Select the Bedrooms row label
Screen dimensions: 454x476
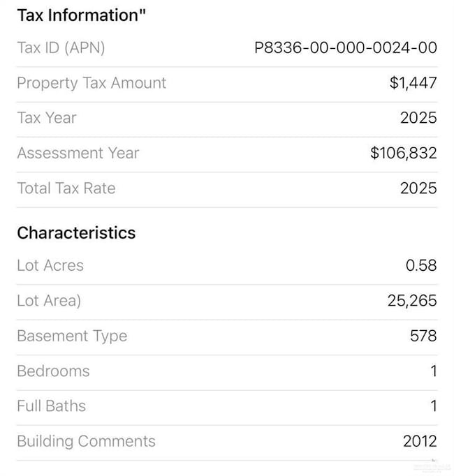click(x=53, y=371)
